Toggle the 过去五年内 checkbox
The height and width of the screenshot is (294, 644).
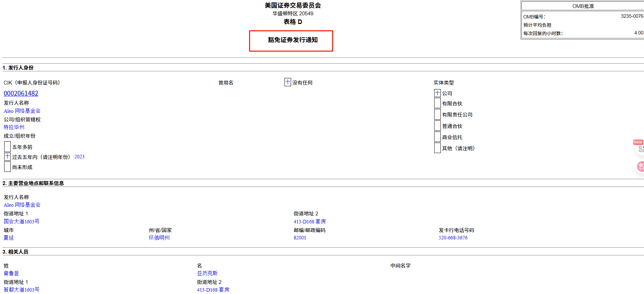[x=7, y=157]
